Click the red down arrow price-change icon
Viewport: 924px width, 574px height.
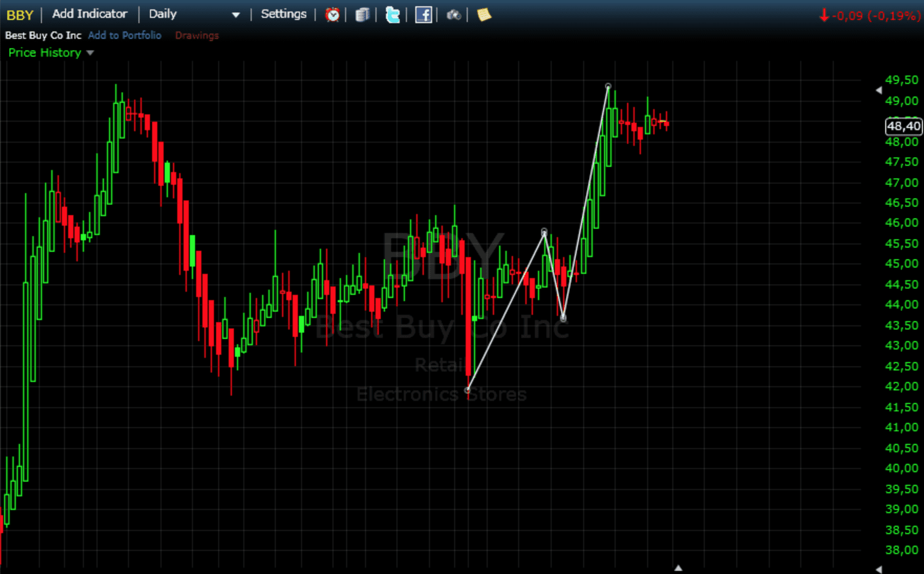tap(824, 15)
